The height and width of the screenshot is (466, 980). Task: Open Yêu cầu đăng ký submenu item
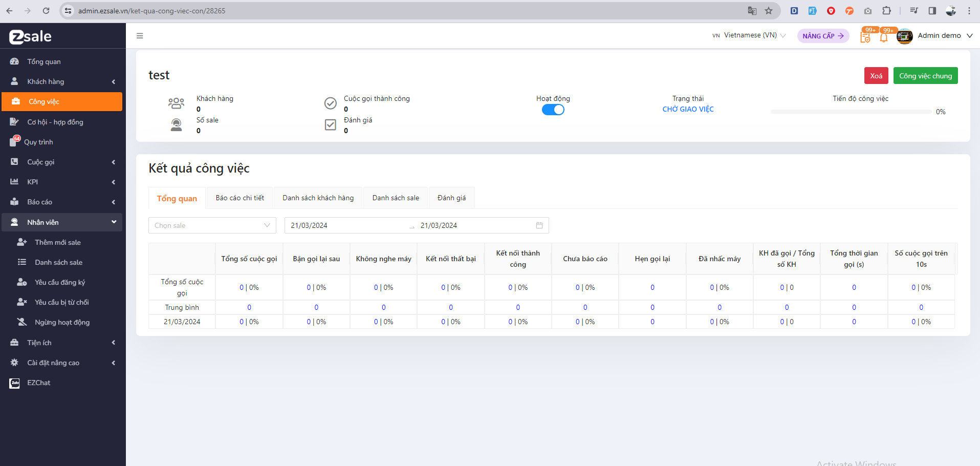60,282
